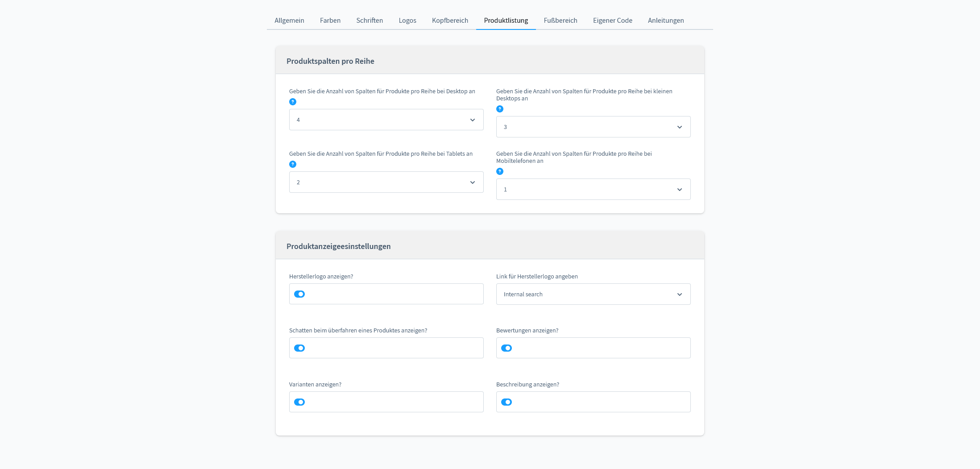Open help icon for Mobiltelefonen columns setting
980x469 pixels.
click(500, 171)
